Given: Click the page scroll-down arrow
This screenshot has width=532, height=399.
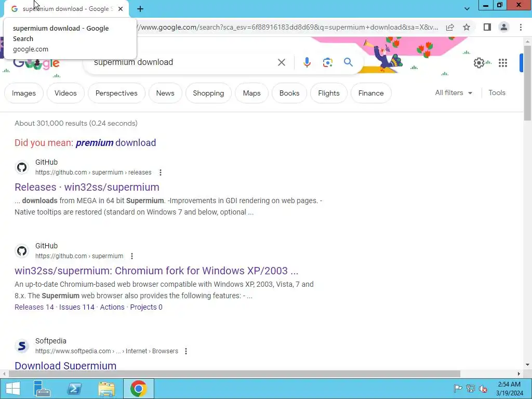Looking at the screenshot, I should tap(528, 365).
